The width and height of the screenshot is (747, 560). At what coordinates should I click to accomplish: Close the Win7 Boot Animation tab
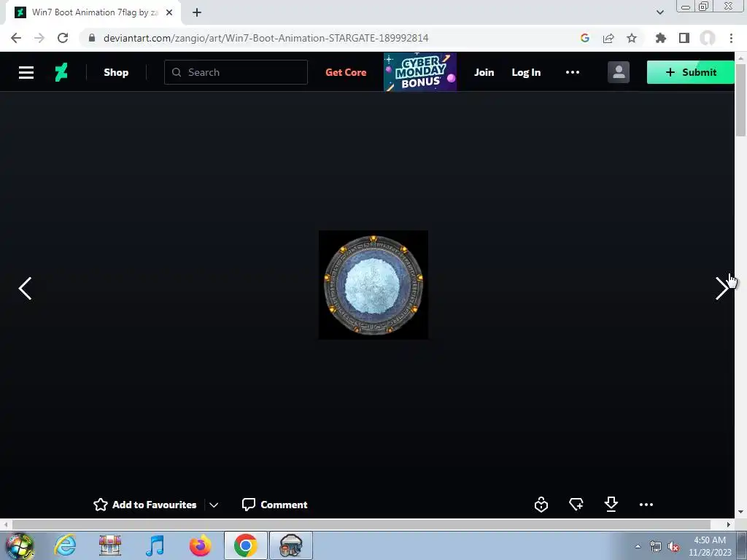tap(169, 12)
